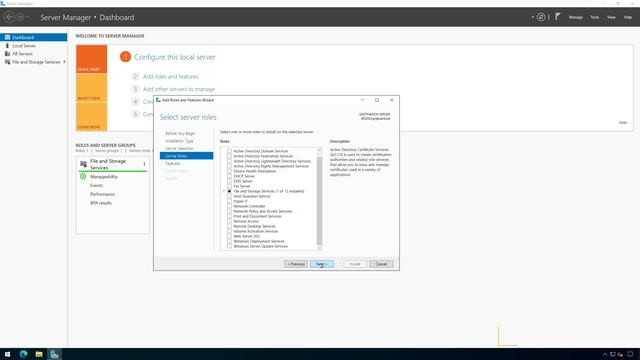Click Add other servers to manage link

point(179,89)
